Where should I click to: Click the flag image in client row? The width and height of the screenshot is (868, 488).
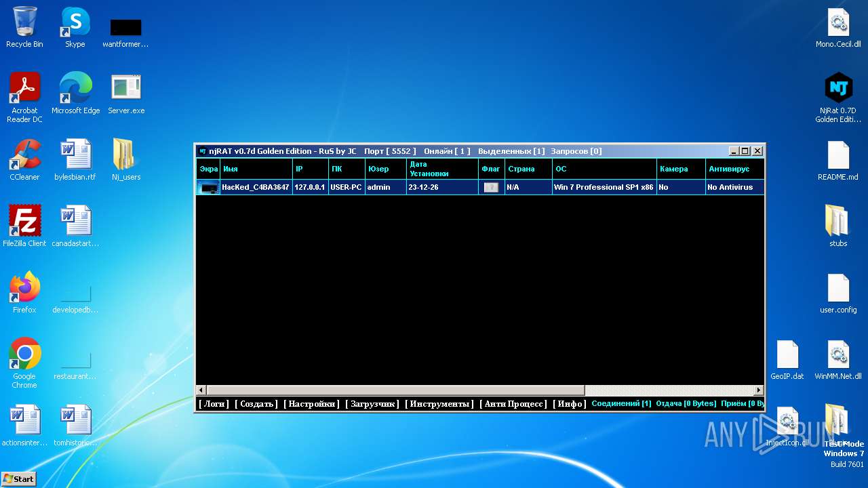coord(491,187)
